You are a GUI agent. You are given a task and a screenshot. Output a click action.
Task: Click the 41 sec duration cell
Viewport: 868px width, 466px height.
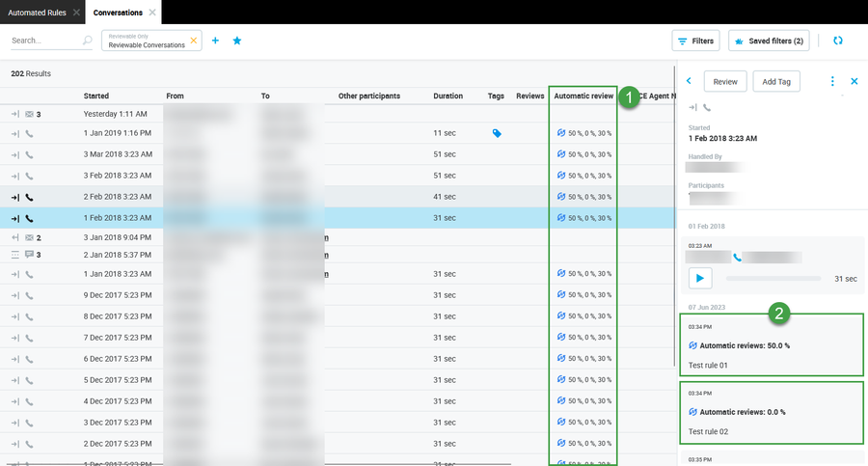445,197
